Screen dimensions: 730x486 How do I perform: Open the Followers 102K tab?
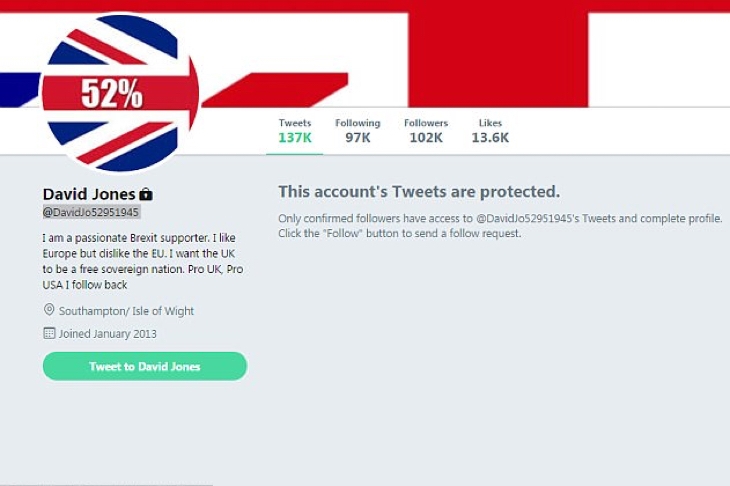click(426, 131)
